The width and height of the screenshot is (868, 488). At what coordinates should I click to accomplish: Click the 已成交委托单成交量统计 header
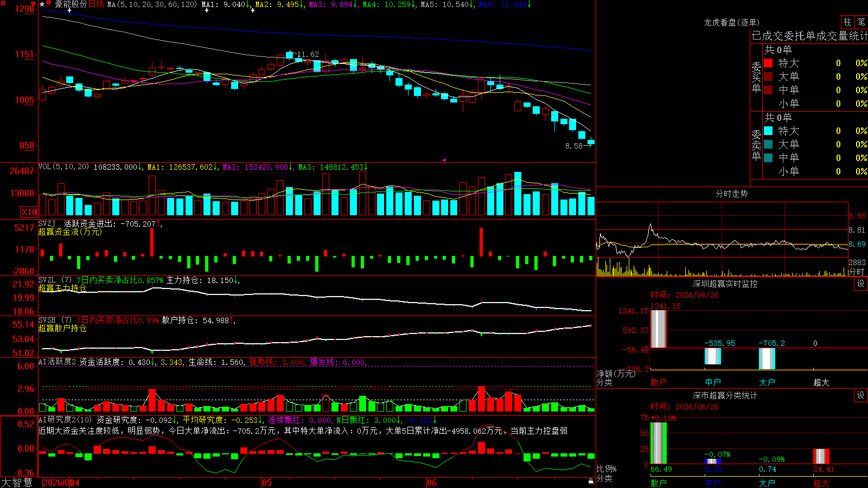(x=809, y=36)
